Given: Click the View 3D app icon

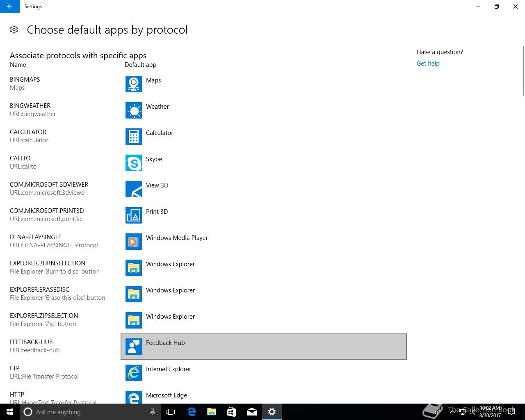Looking at the screenshot, I should point(134,189).
